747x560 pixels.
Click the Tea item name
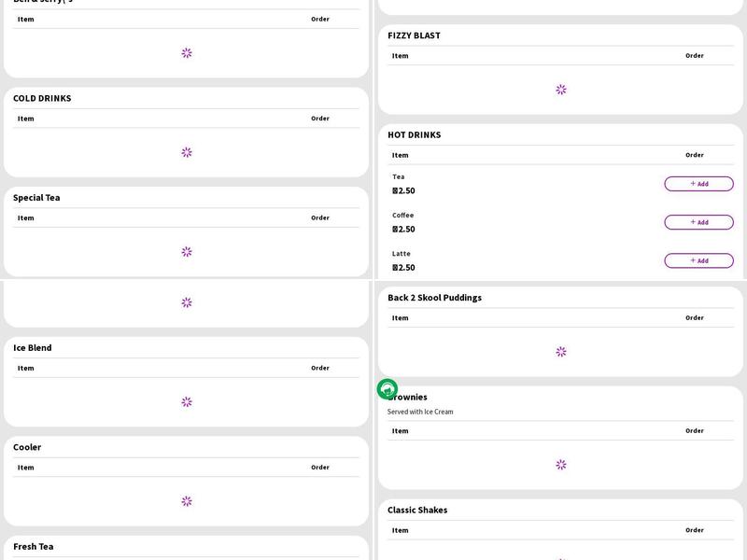click(399, 176)
